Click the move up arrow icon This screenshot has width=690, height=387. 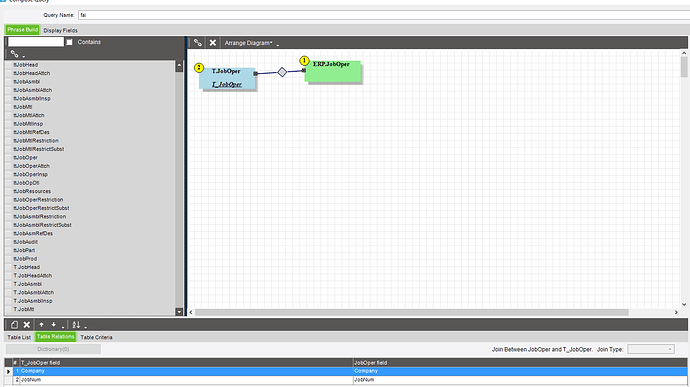coord(41,325)
